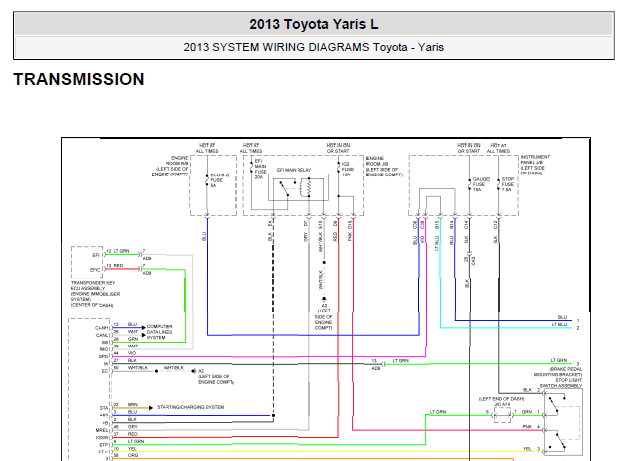Click the STP terminal label
The width and height of the screenshot is (630, 461).
click(104, 445)
